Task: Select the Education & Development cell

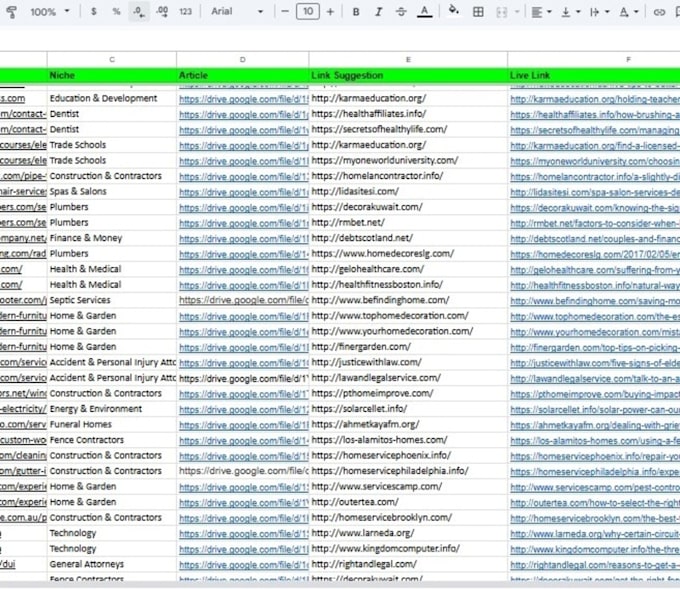Action: tap(112, 98)
